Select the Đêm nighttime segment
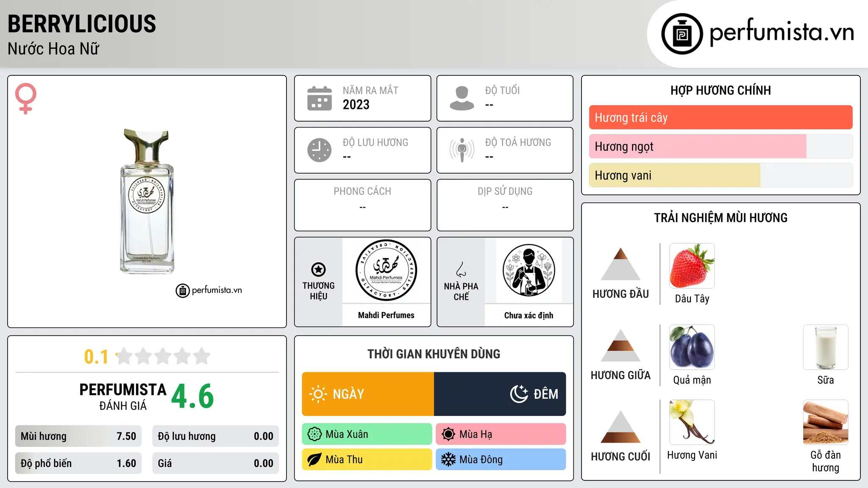 [x=500, y=394]
